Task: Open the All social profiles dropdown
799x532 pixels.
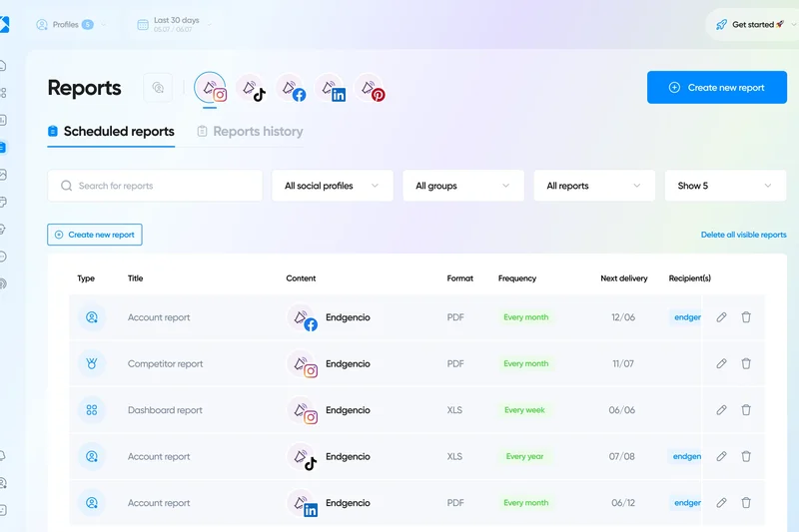Action: coord(332,186)
